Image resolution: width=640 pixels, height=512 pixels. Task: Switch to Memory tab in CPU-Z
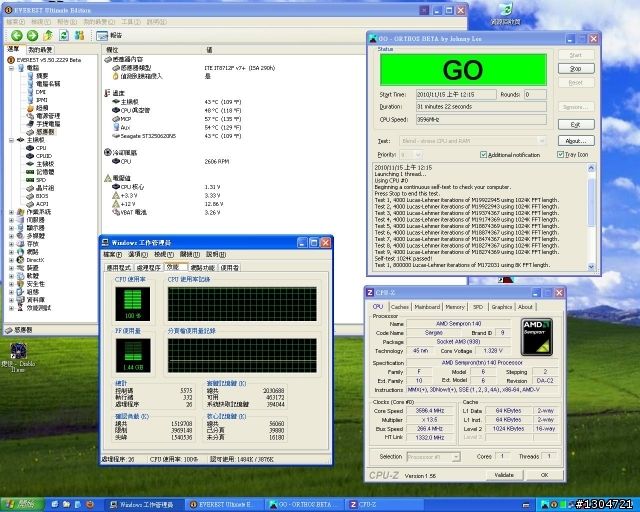[455, 307]
